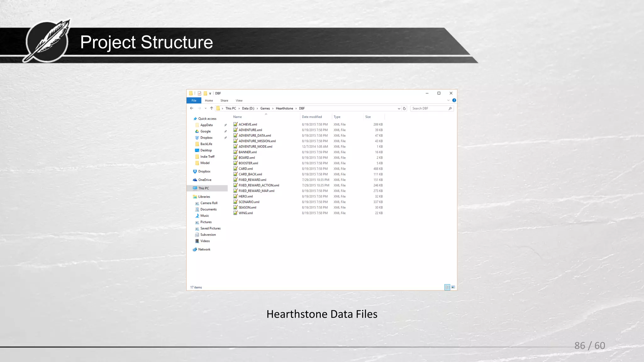
Task: Select the BANNER.xml file icon
Action: (x=236, y=152)
